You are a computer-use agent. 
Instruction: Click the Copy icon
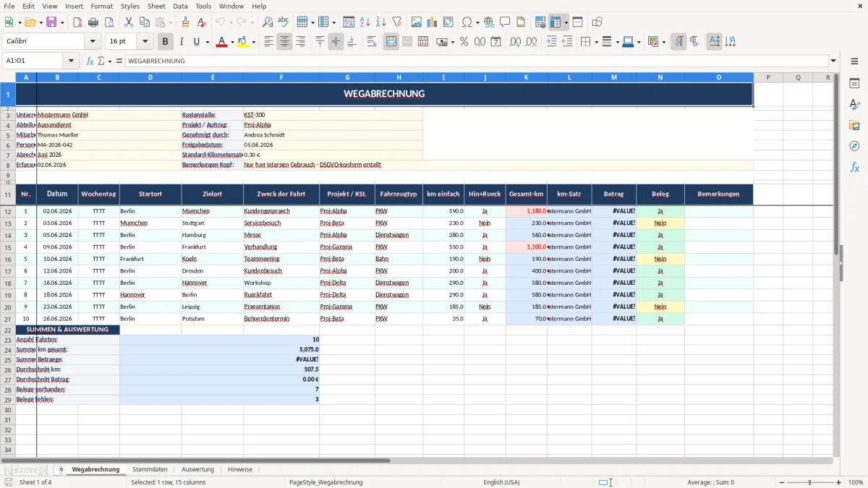click(x=145, y=22)
